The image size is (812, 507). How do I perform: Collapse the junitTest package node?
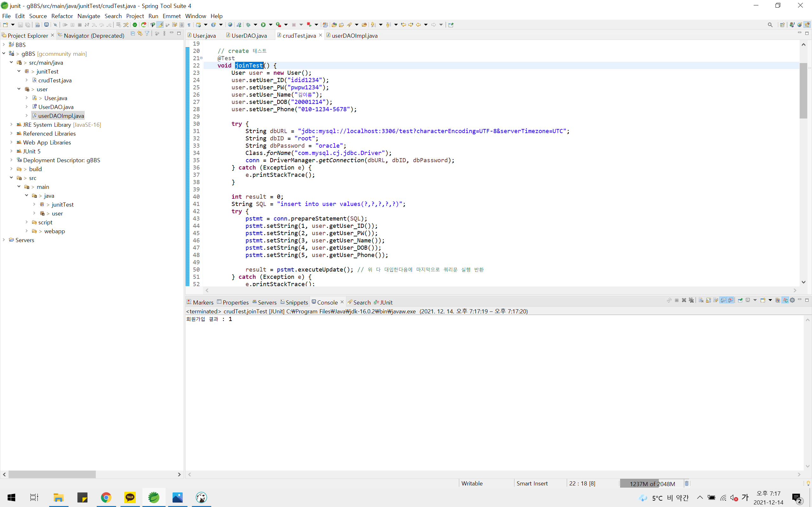click(19, 71)
